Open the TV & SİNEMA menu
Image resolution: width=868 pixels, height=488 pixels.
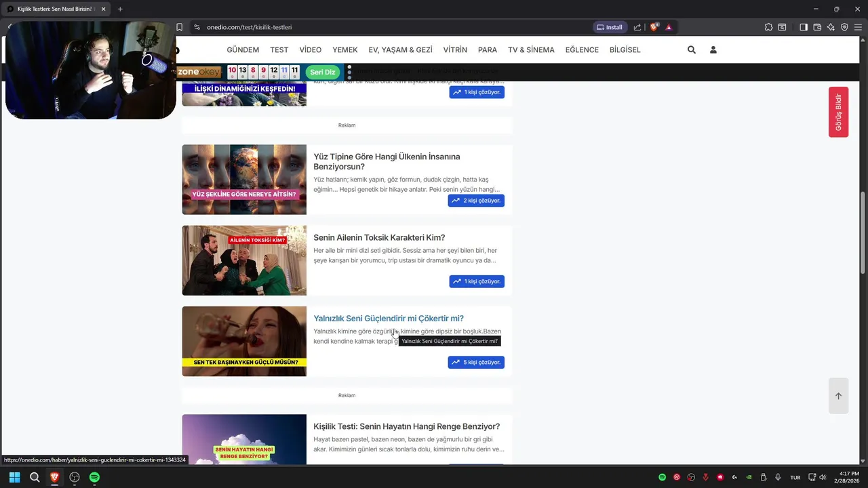coord(531,49)
